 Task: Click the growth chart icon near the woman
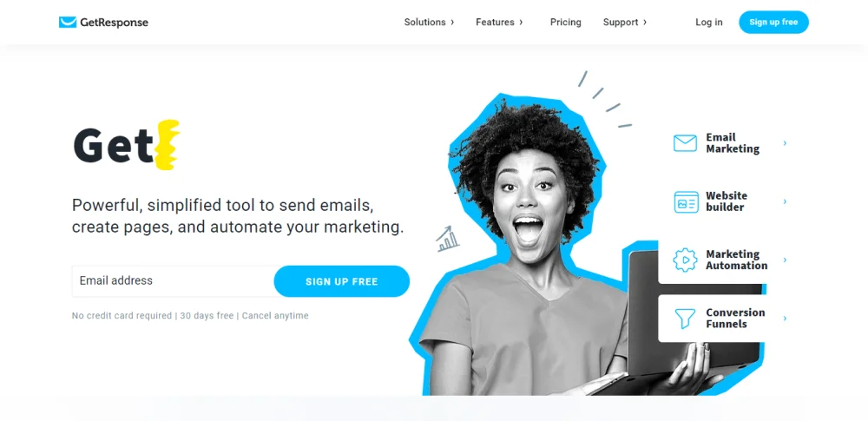[448, 239]
